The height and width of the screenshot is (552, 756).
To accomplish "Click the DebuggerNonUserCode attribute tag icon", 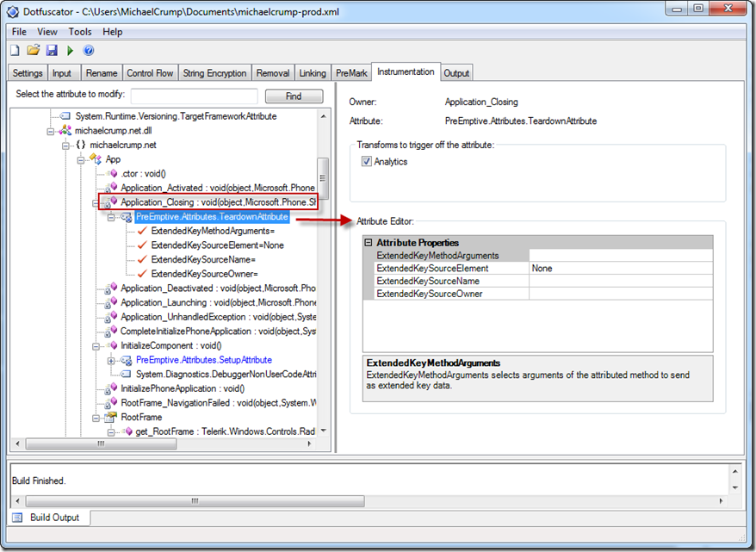I will [126, 374].
